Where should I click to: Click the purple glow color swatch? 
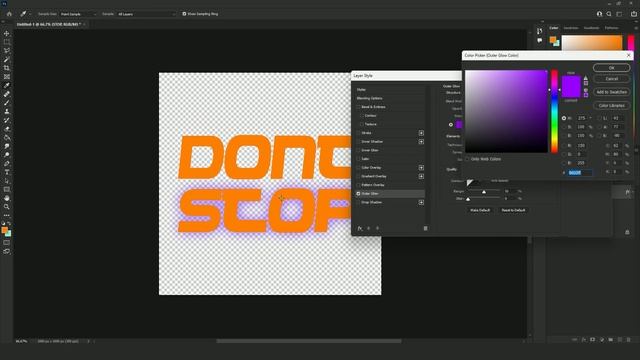pyautogui.click(x=459, y=124)
